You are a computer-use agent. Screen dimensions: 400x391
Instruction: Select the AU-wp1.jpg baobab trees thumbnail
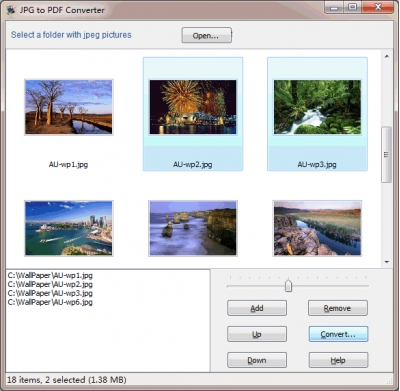pos(69,107)
